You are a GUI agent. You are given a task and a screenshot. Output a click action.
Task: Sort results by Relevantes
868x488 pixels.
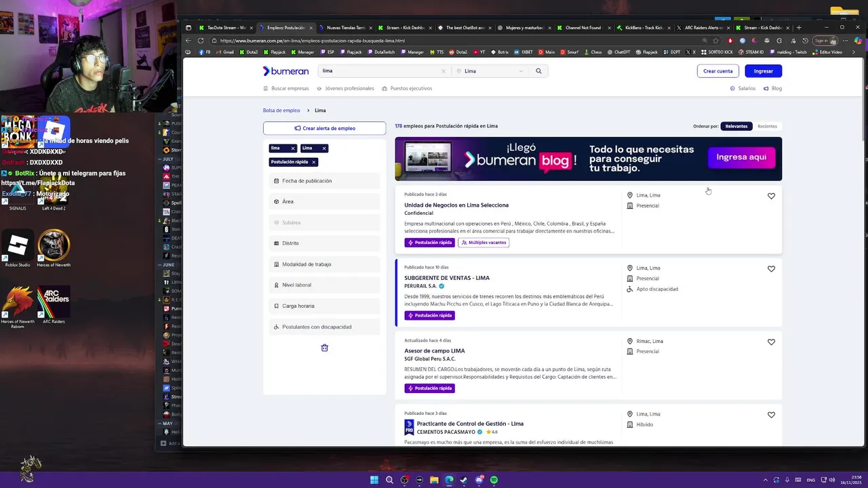(x=736, y=126)
